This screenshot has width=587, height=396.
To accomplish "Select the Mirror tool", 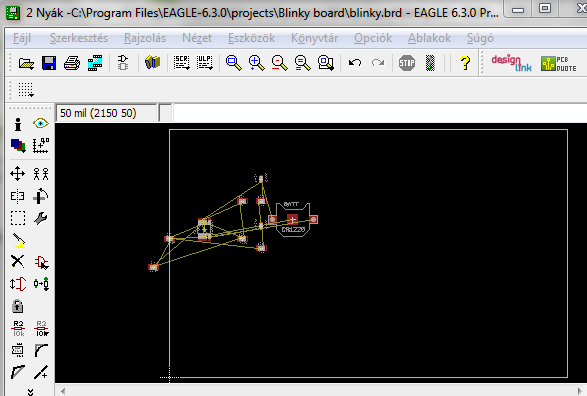I will (x=18, y=196).
